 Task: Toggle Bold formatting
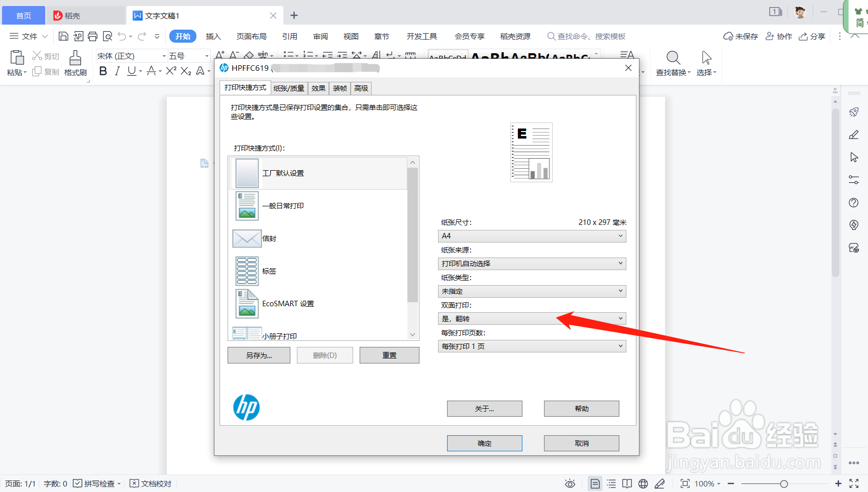click(x=103, y=71)
